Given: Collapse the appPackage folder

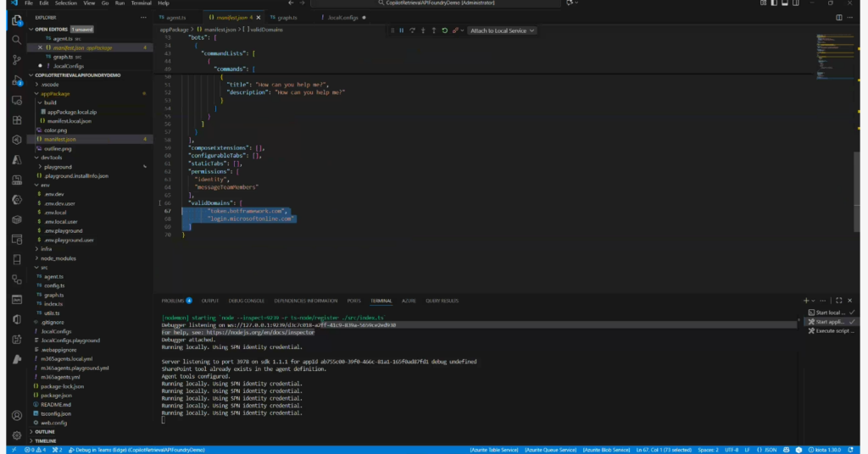Looking at the screenshot, I should tap(56, 94).
